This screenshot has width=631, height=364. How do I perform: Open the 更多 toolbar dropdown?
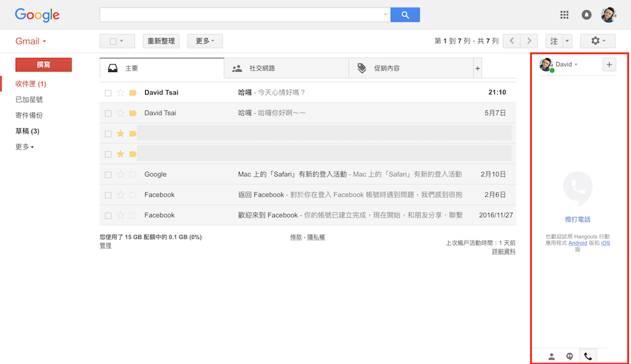coord(204,41)
